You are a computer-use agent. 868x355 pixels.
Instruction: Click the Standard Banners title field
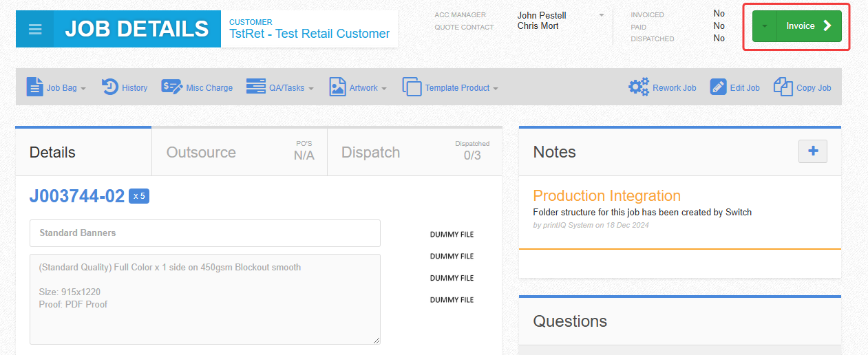[204, 233]
